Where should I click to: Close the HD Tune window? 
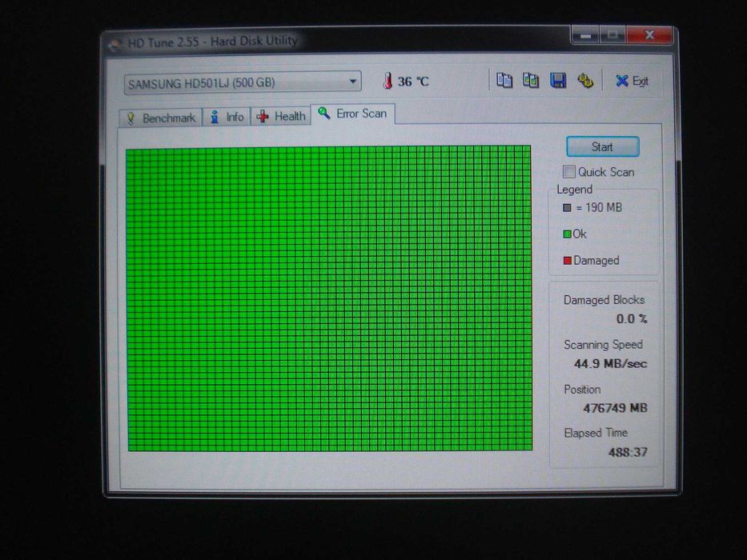pyautogui.click(x=649, y=34)
